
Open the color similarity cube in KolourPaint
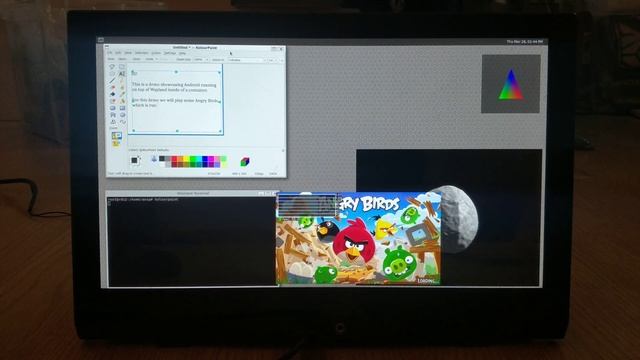point(245,162)
